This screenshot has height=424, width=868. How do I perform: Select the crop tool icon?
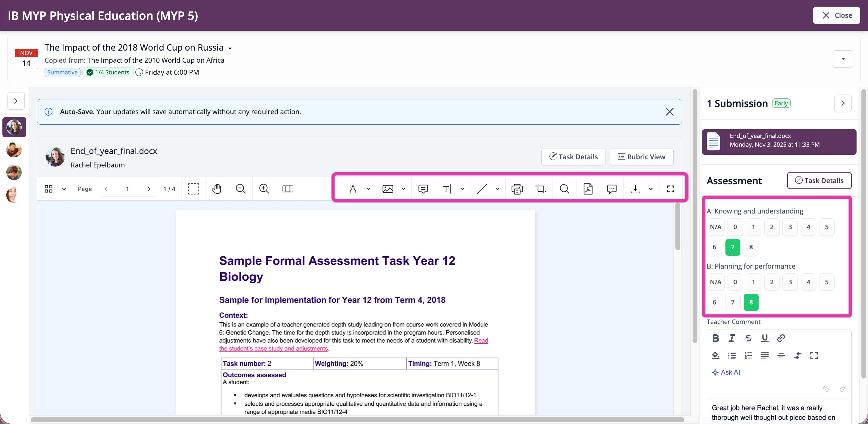point(540,189)
